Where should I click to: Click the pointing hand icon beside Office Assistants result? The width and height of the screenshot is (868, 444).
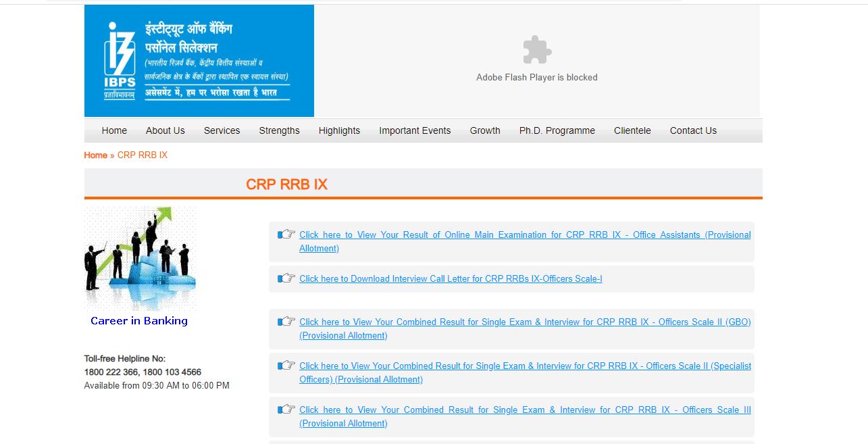[x=286, y=234]
